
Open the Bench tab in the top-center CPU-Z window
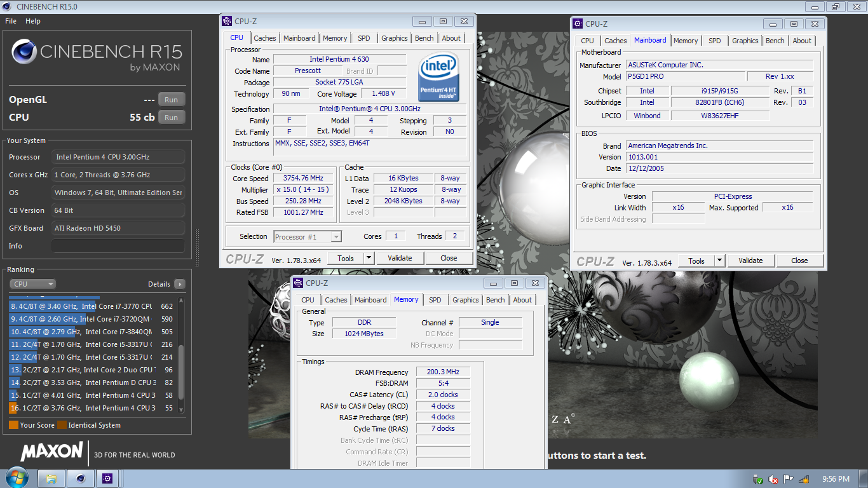[424, 38]
